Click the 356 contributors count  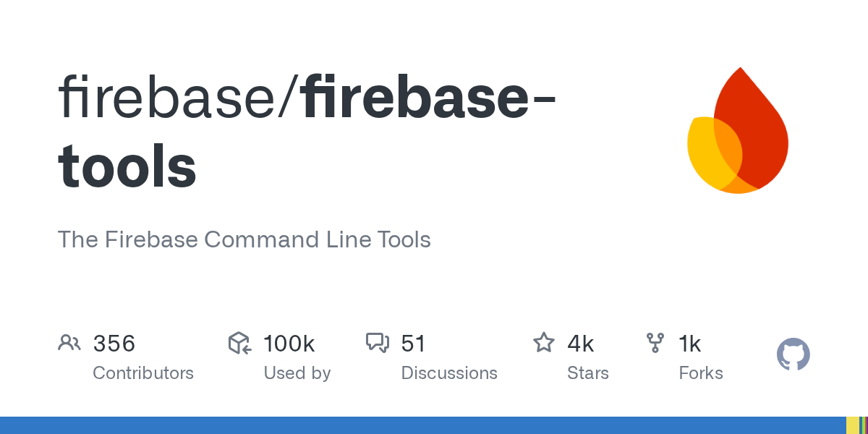(114, 344)
